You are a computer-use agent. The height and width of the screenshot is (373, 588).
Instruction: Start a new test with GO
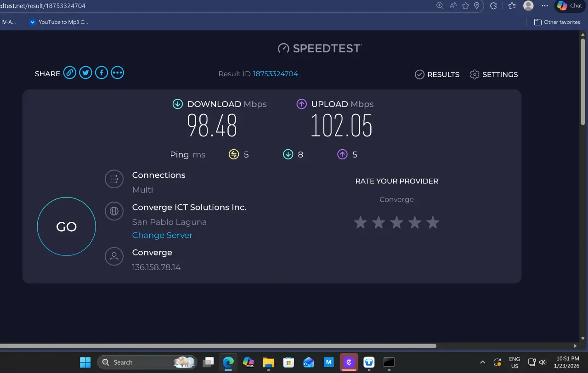[66, 226]
